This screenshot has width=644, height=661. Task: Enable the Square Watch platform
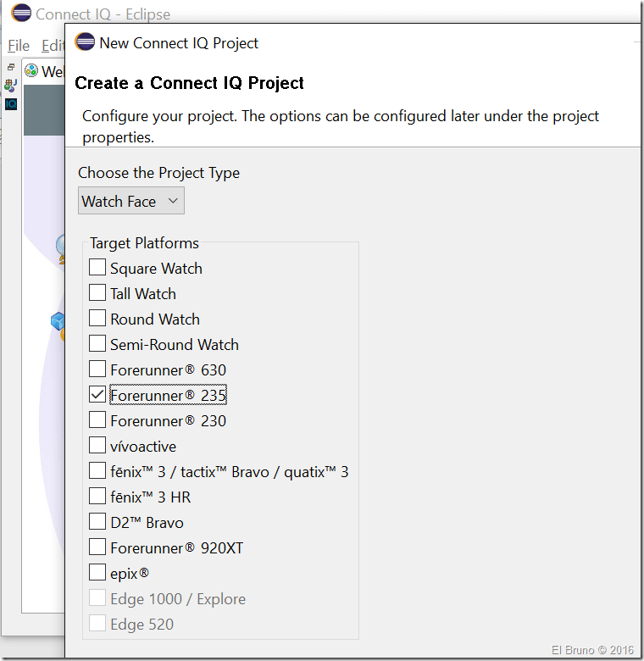click(97, 269)
